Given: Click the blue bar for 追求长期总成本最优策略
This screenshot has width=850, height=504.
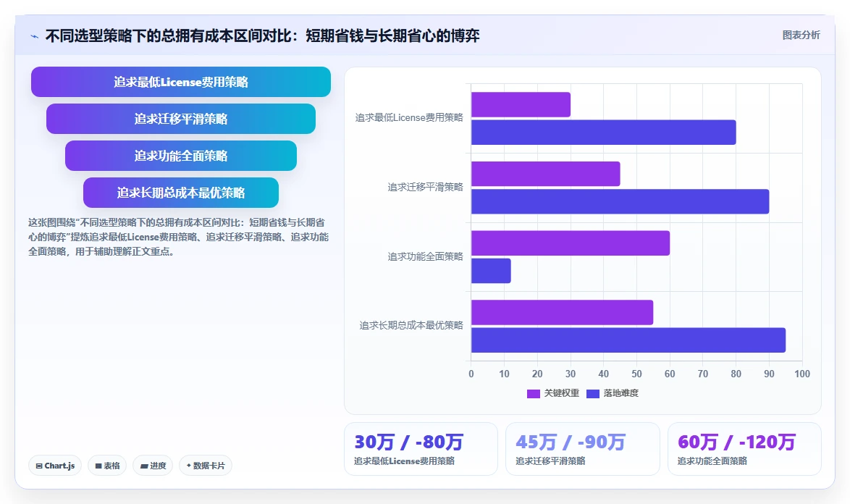Looking at the screenshot, I should 629,340.
